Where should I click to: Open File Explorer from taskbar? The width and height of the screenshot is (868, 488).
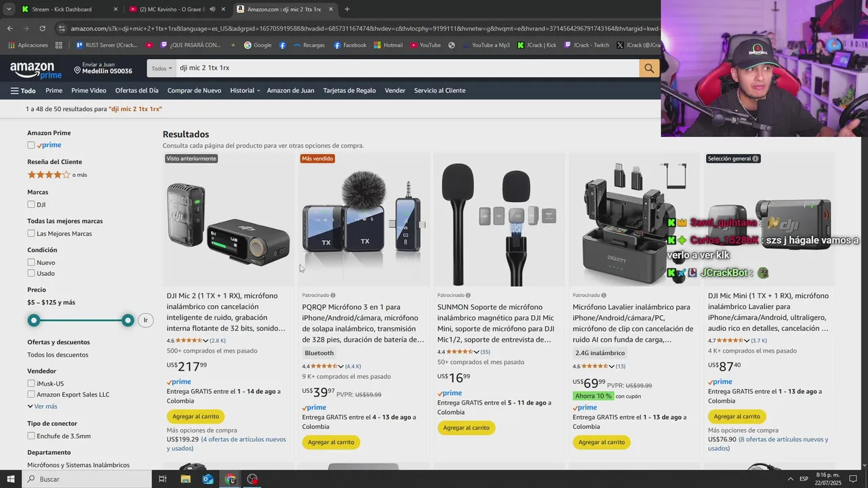[185, 479]
